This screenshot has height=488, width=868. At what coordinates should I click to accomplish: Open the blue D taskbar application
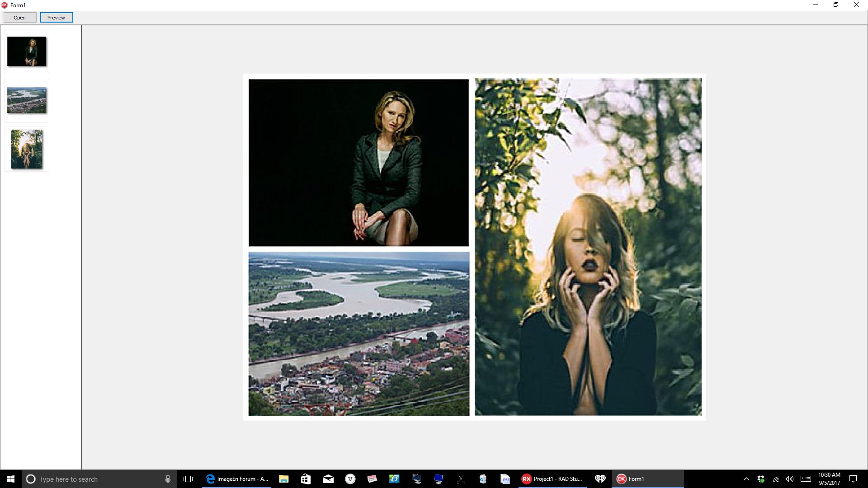tap(394, 479)
